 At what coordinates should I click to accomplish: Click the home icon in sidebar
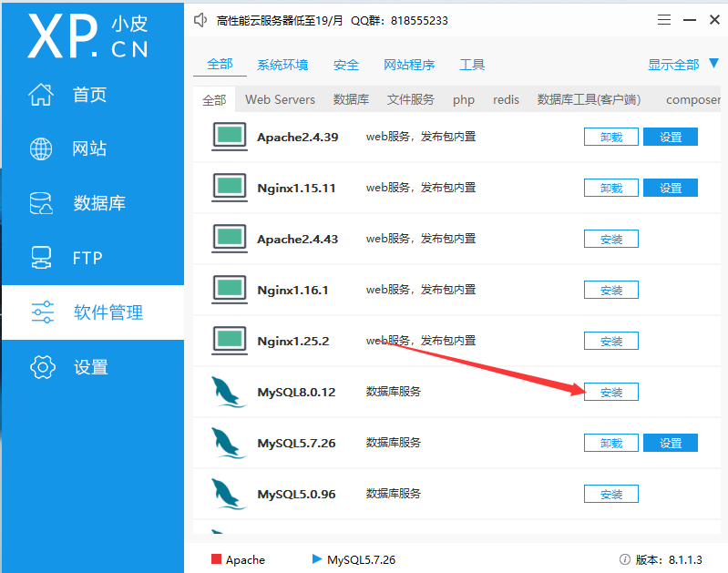coord(41,94)
